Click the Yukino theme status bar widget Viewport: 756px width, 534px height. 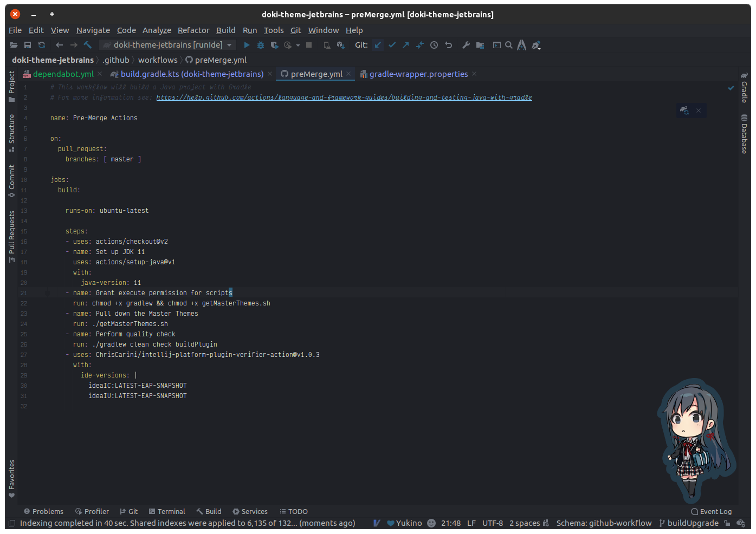[x=404, y=523]
